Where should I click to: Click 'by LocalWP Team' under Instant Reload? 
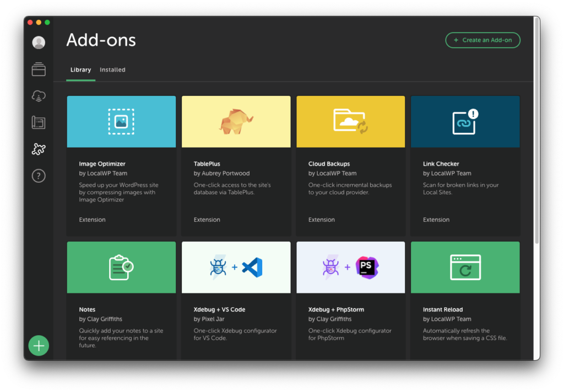(x=447, y=319)
